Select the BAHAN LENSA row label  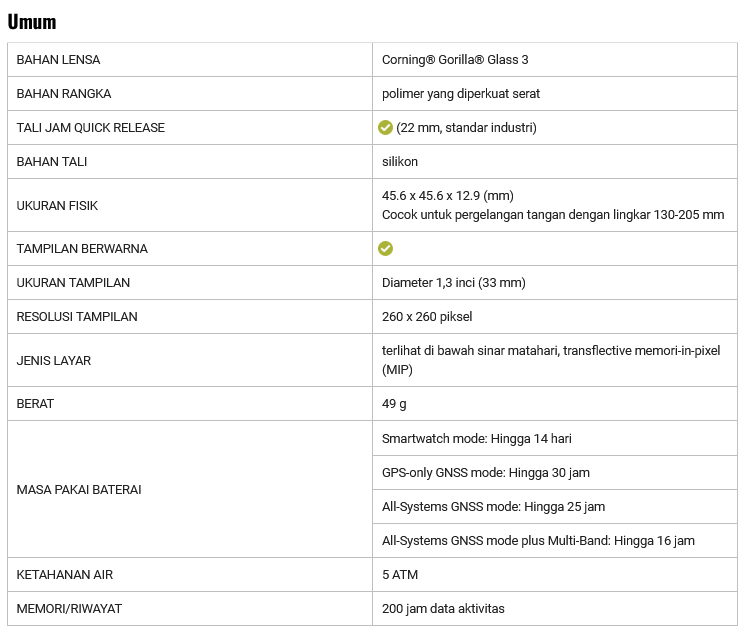click(x=58, y=60)
